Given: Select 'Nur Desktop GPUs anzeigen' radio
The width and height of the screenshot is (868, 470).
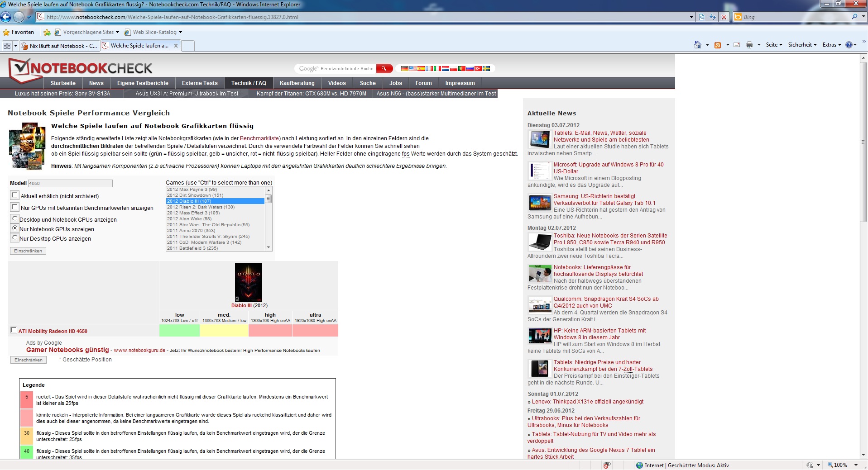Looking at the screenshot, I should click(x=15, y=237).
